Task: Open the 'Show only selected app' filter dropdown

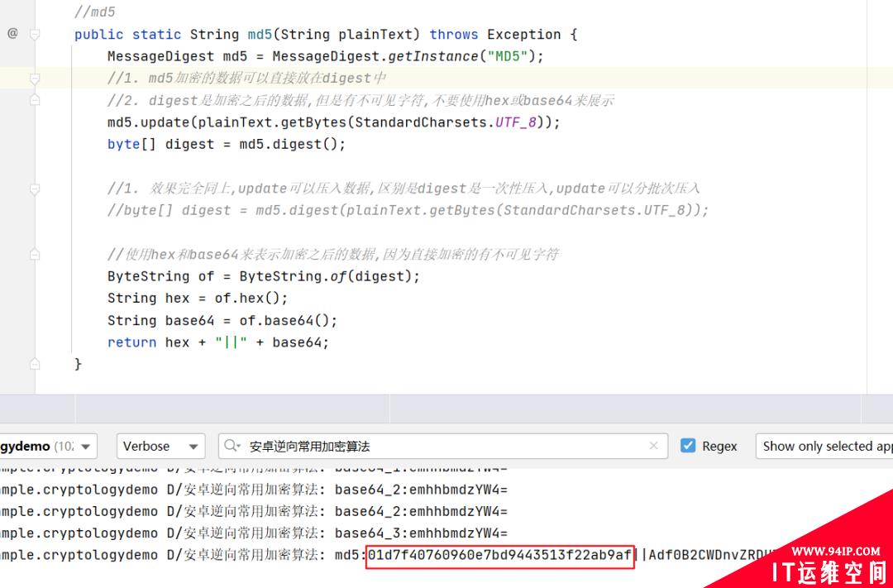Action: (x=824, y=446)
